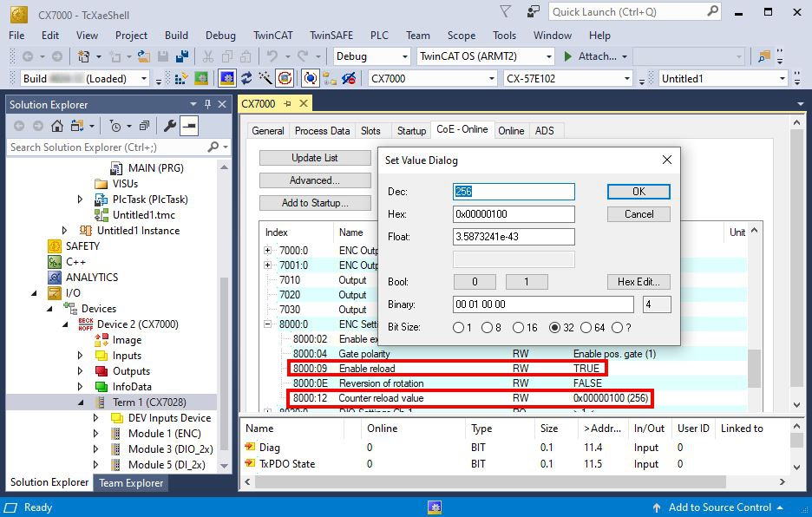Click the Advanced... button
Screen dimensions: 812x517
[315, 180]
